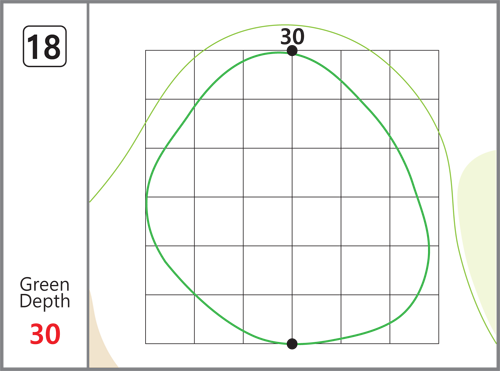Click the center vertical line between the dots

pyautogui.click(x=292, y=197)
